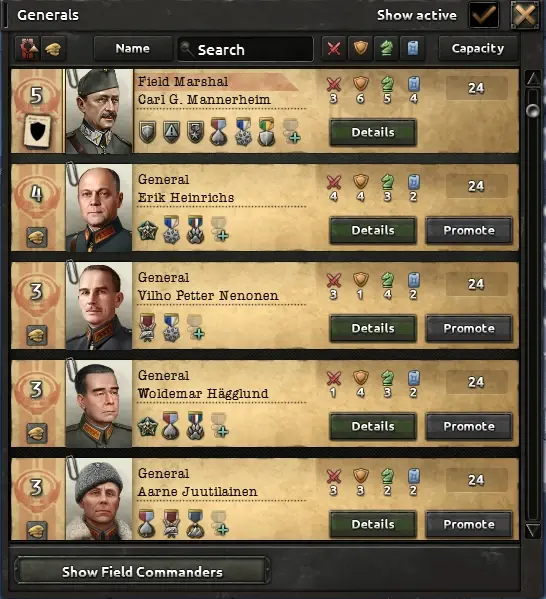Sort list by Capacity header
This screenshot has width=546, height=599.
pos(478,49)
